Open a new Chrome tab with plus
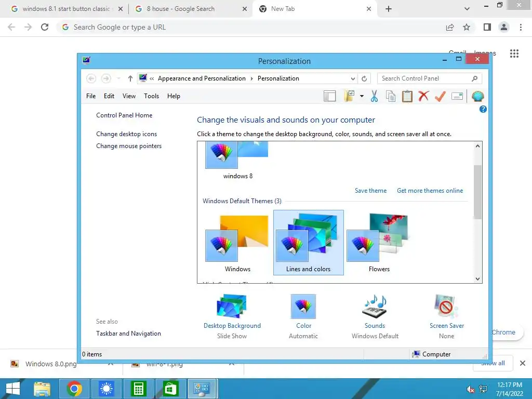The image size is (532, 399). (389, 9)
